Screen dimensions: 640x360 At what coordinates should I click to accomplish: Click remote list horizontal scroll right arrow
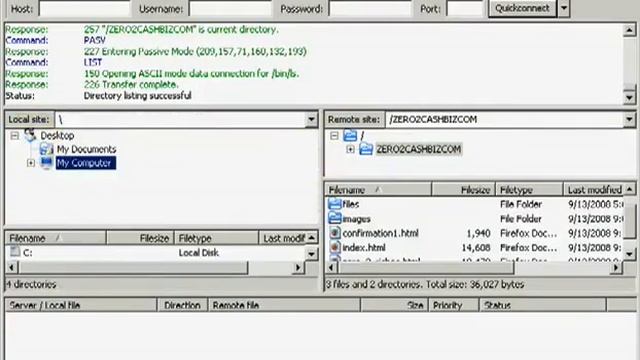pos(616,268)
